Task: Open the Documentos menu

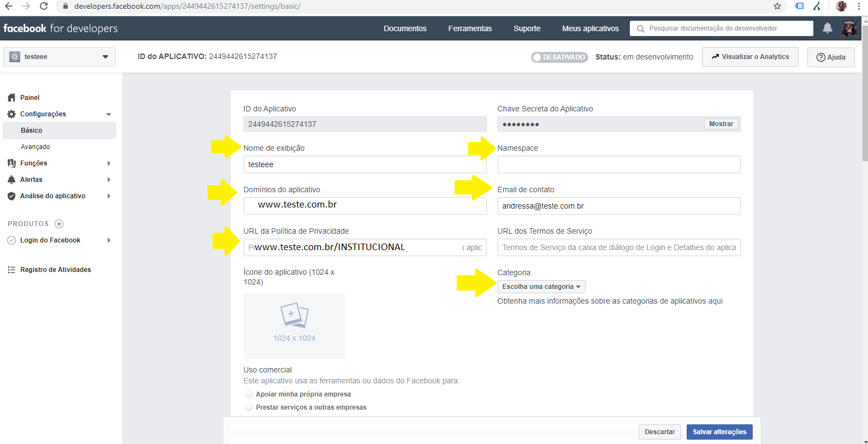Action: [405, 28]
